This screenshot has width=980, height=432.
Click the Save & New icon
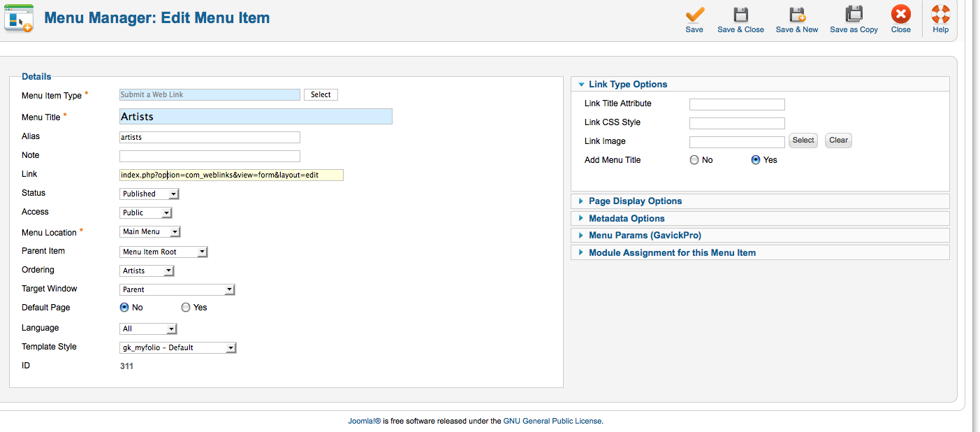[x=797, y=15]
